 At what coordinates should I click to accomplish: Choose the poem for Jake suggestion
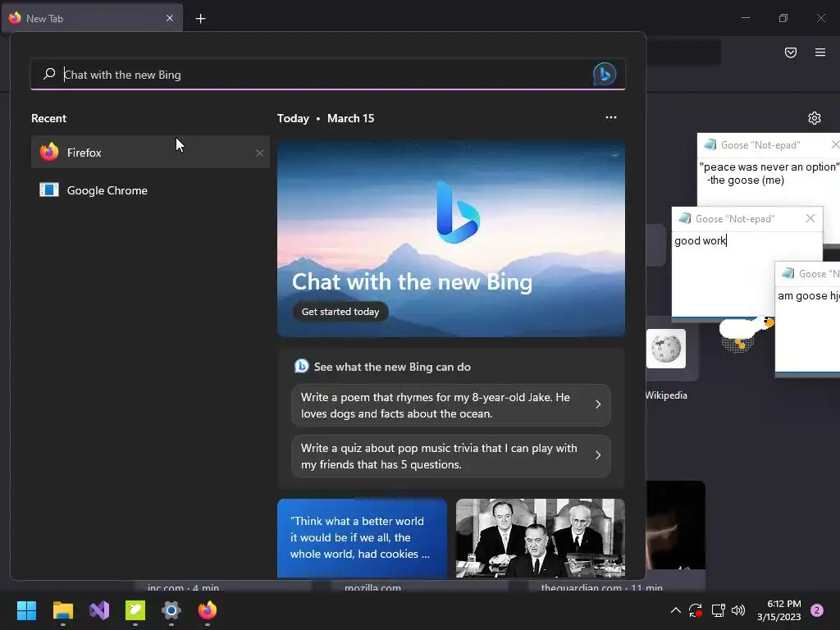tap(450, 405)
